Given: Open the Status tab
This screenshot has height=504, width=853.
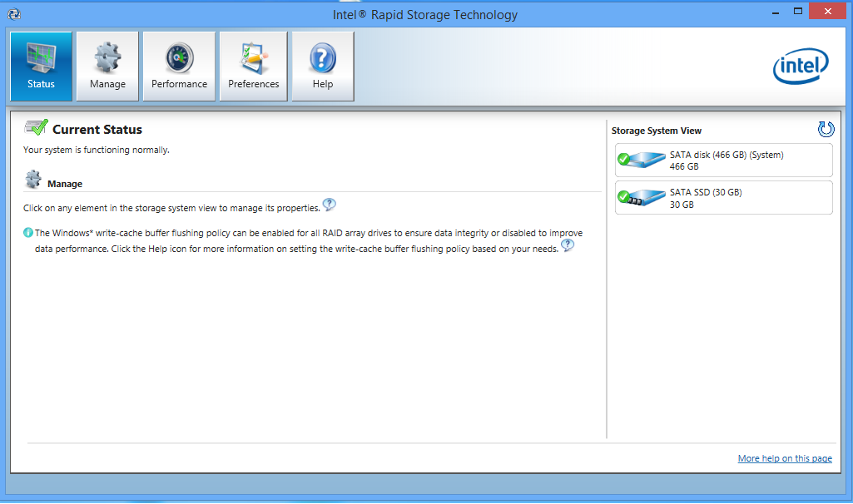Looking at the screenshot, I should point(41,67).
